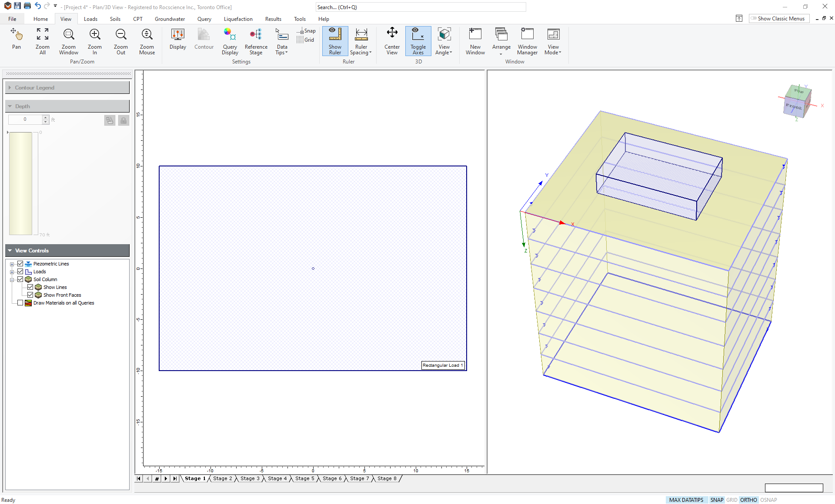Viewport: 835px width, 504px height.
Task: Toggle Axes in the 3D view
Action: coord(417,41)
